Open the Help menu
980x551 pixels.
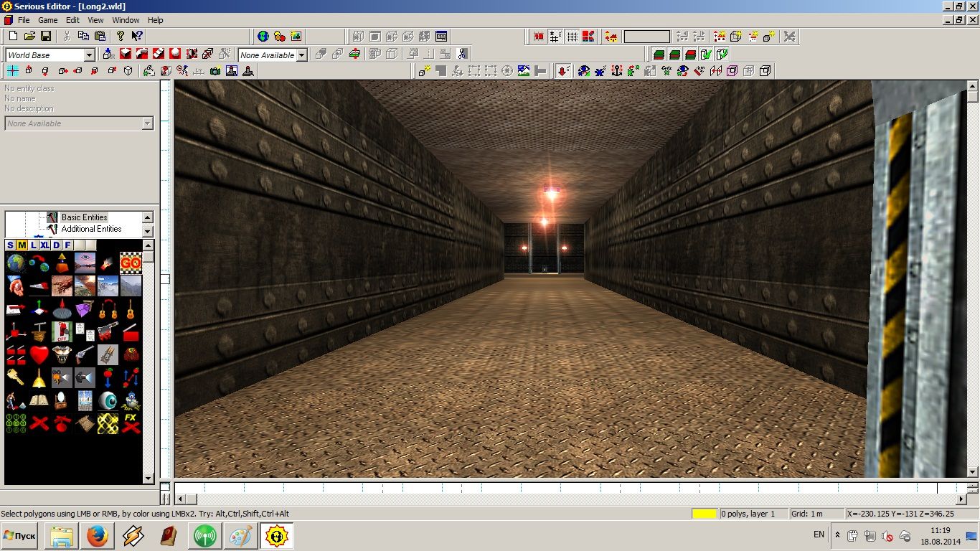pyautogui.click(x=155, y=20)
